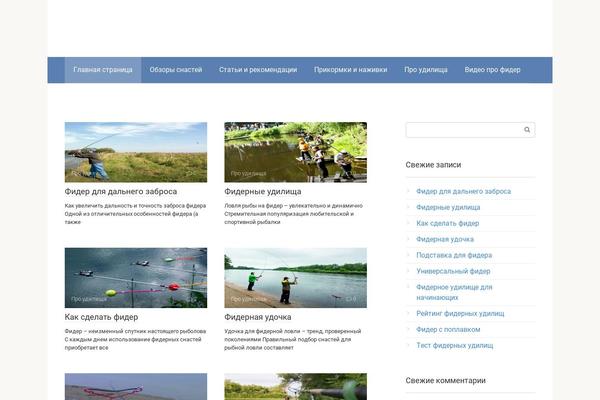
Task: Open the Фидерная удочка article image
Action: coord(295,278)
